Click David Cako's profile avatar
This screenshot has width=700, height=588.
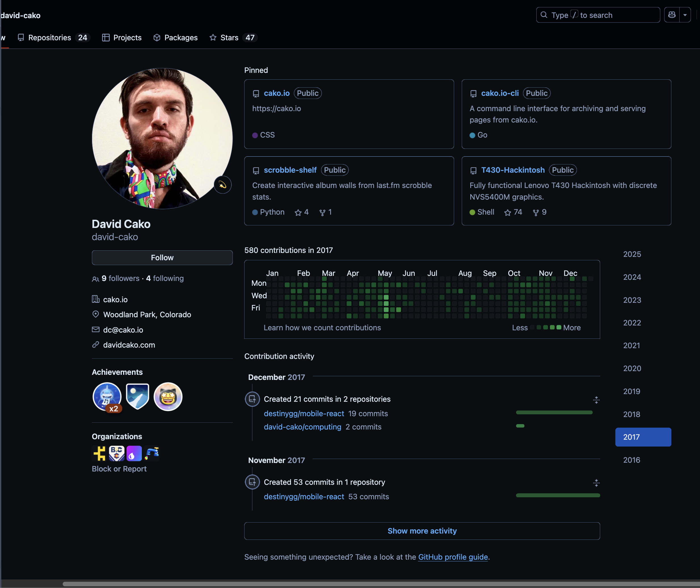162,139
